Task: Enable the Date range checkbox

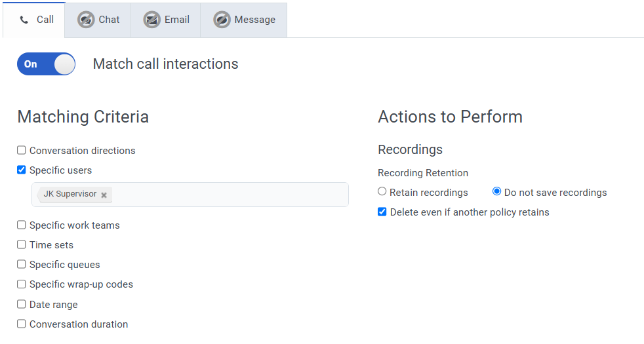Action: click(22, 305)
